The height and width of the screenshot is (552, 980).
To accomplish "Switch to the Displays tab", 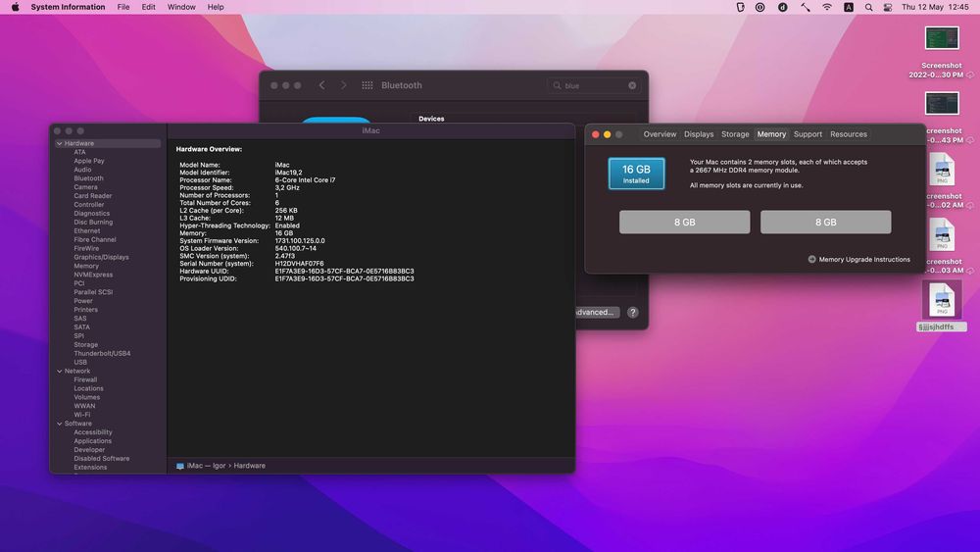I will point(698,133).
